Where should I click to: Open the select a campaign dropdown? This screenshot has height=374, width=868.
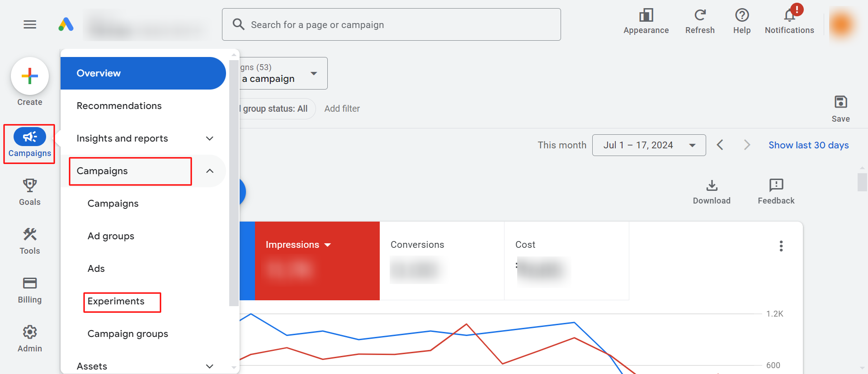(283, 73)
